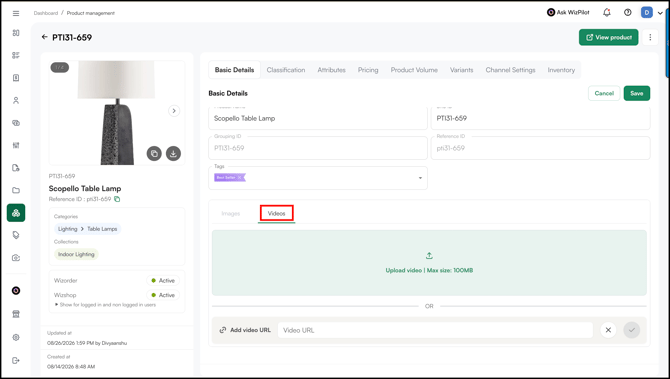The height and width of the screenshot is (379, 670).
Task: Open the invoice document icon in the sidebar
Action: tap(16, 78)
